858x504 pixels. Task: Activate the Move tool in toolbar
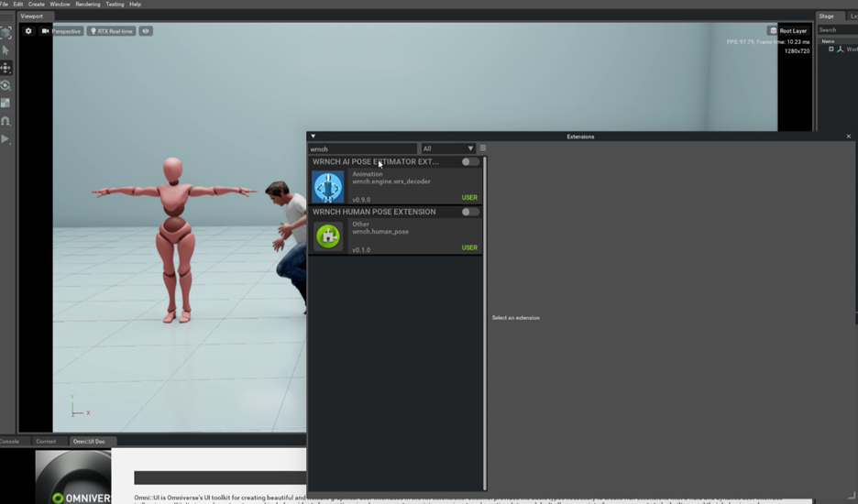click(5, 68)
